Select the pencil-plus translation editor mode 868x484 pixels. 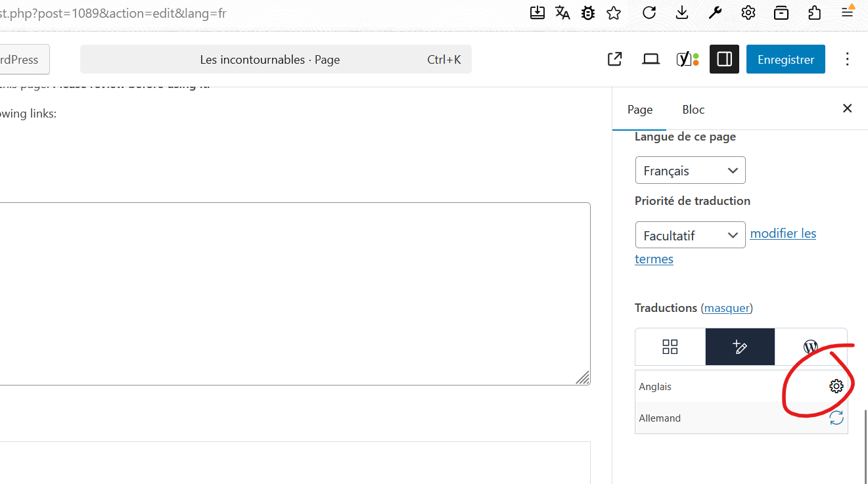click(x=740, y=347)
